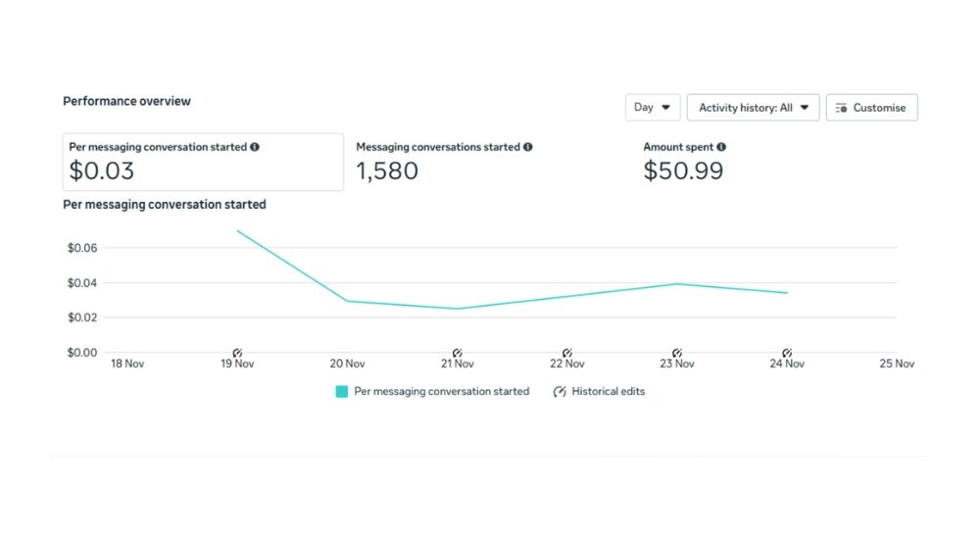980x539 pixels.
Task: Click the Historical edits legend icon
Action: click(560, 391)
